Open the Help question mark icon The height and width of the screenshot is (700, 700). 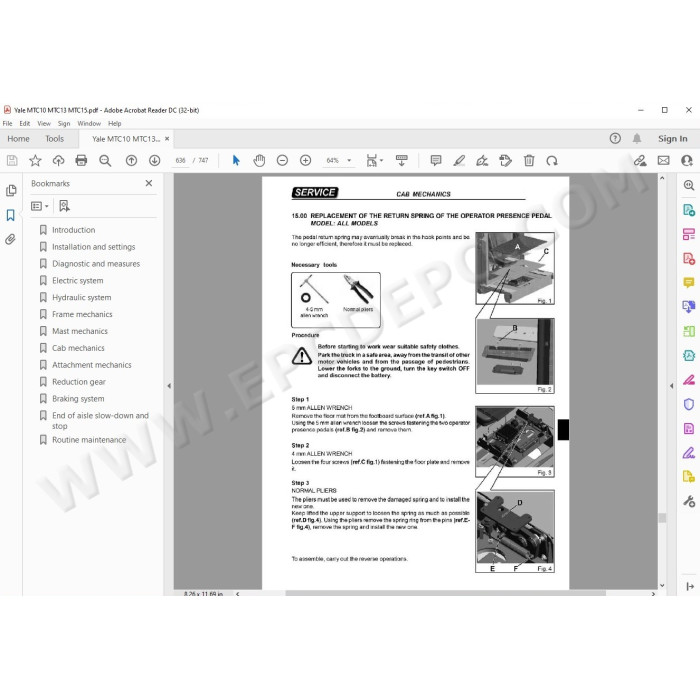615,138
